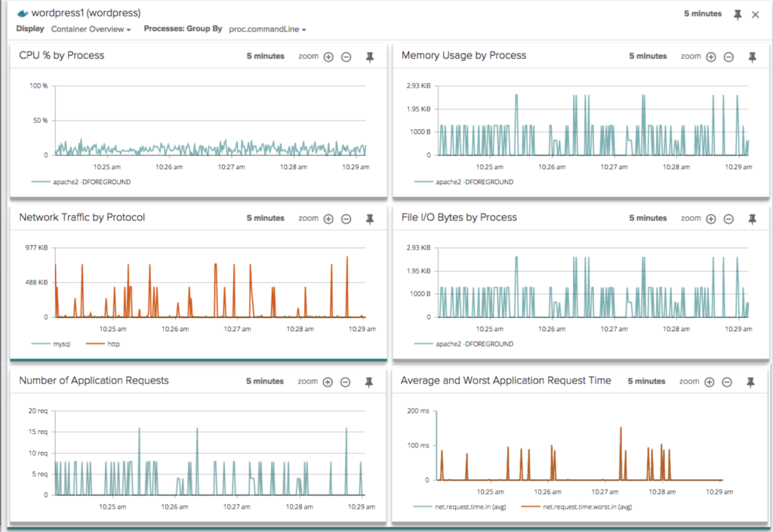Click 5 minutes label in Application Requests header
The height and width of the screenshot is (532, 773).
(x=265, y=381)
